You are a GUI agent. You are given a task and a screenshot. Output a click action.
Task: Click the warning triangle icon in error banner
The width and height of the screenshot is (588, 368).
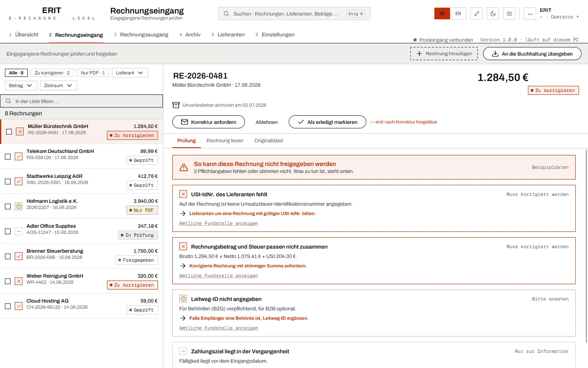tap(184, 167)
